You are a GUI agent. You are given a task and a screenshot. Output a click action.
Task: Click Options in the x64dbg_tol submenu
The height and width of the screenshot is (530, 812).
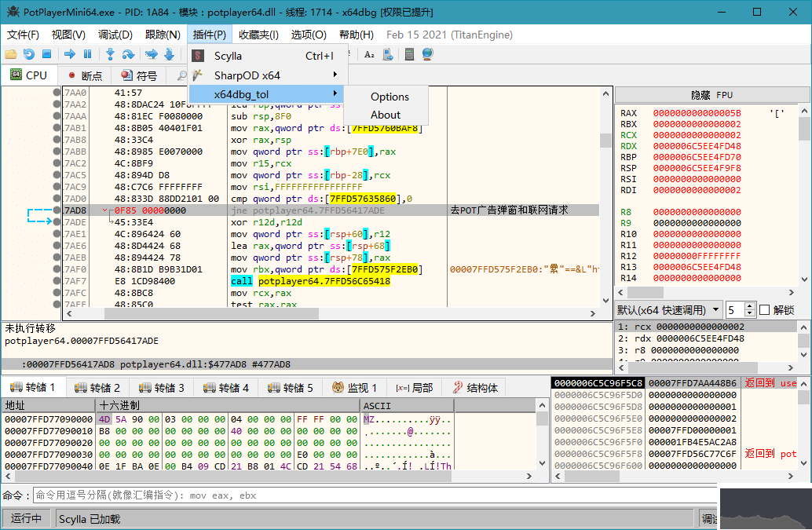(390, 96)
